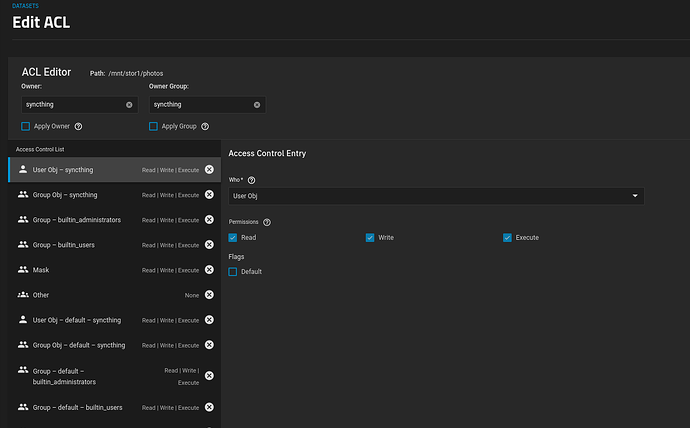Uncheck the Write permission
The height and width of the screenshot is (428, 690).
370,238
